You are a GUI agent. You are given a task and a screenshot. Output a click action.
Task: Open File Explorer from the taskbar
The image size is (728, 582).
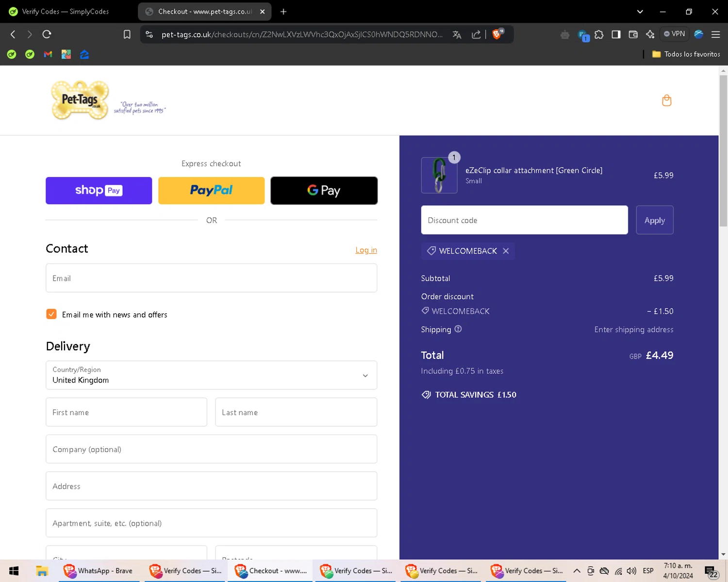click(x=42, y=571)
